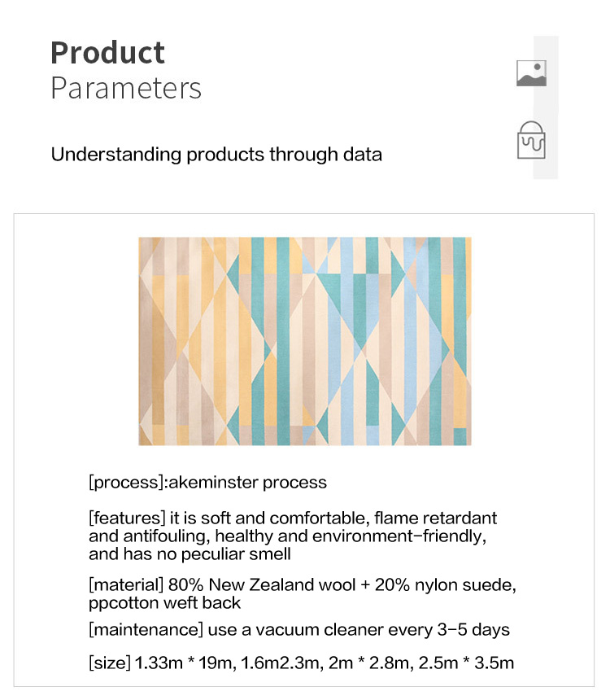The height and width of the screenshot is (700, 610).
Task: Click "and has no peculiar smell" text
Action: click(190, 554)
